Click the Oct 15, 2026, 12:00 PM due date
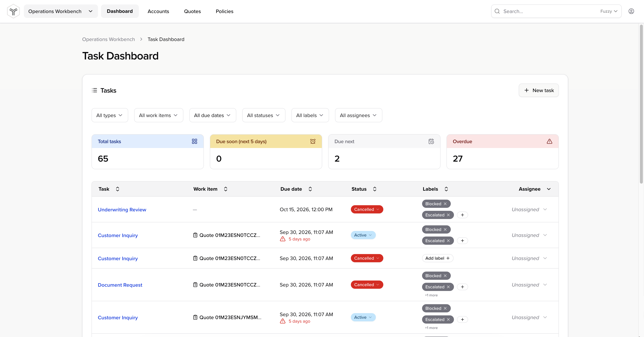The image size is (644, 337). pos(306,210)
